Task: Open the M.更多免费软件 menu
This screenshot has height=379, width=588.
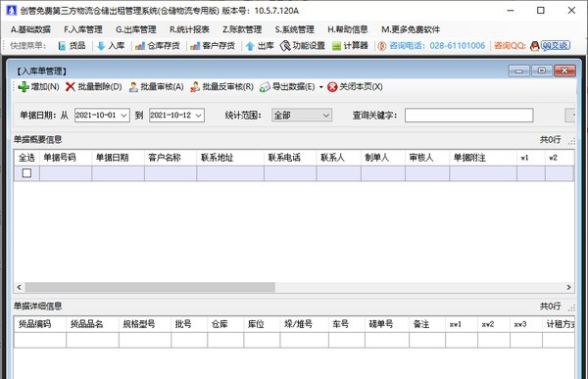Action: [x=411, y=29]
